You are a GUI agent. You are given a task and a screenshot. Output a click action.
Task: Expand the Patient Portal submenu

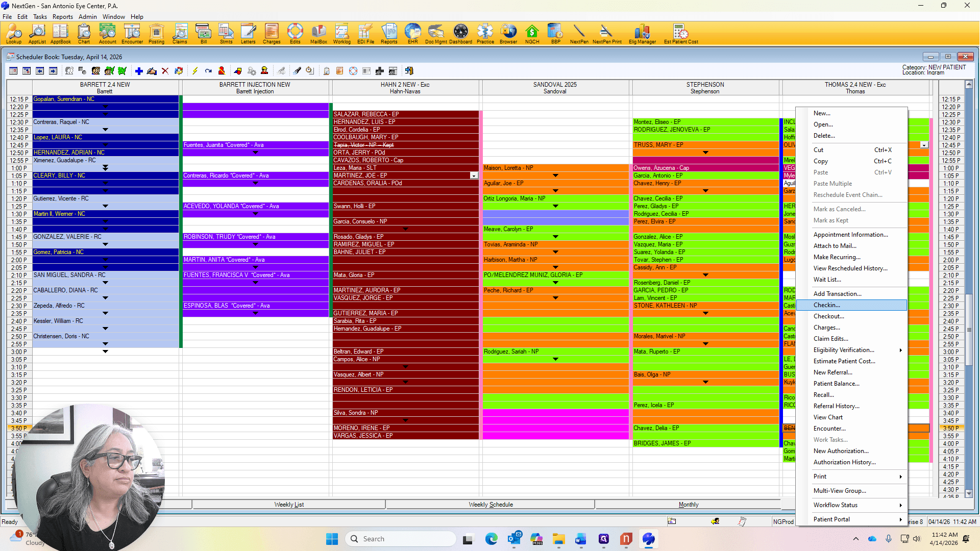pyautogui.click(x=852, y=519)
